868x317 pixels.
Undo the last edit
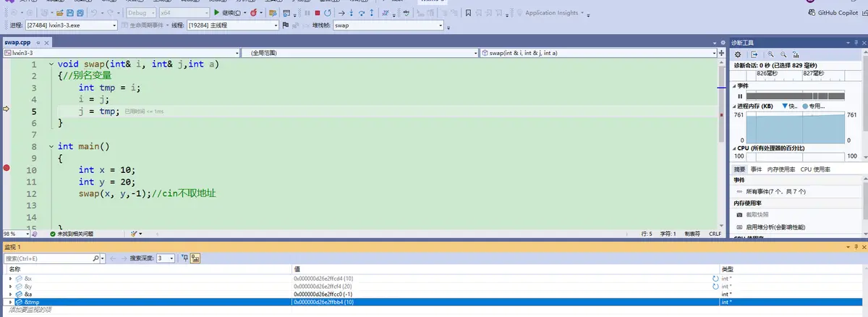pos(94,13)
